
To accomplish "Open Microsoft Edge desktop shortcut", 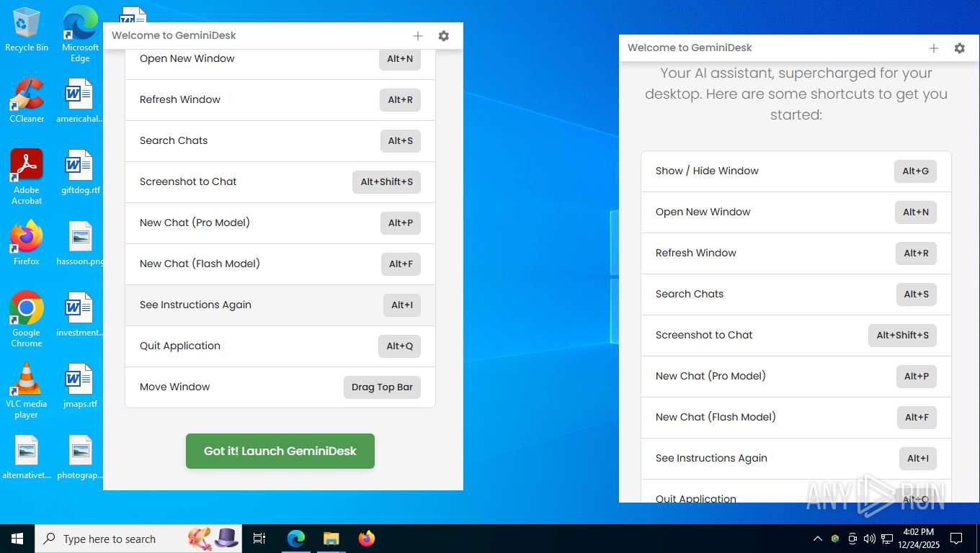I will click(80, 34).
